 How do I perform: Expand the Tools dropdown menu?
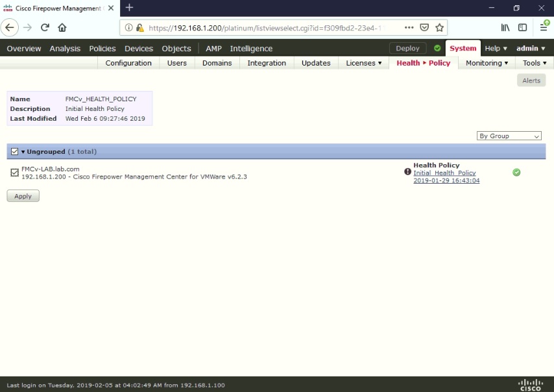click(x=535, y=63)
